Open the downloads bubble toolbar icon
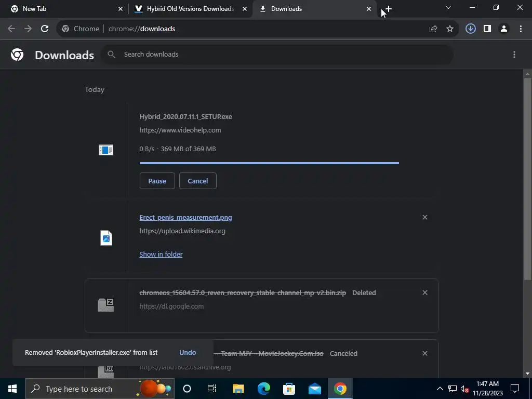Image resolution: width=532 pixels, height=399 pixels. 470,29
